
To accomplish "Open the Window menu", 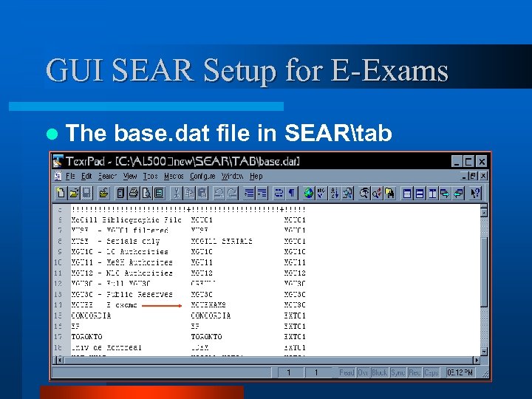I will [233, 176].
